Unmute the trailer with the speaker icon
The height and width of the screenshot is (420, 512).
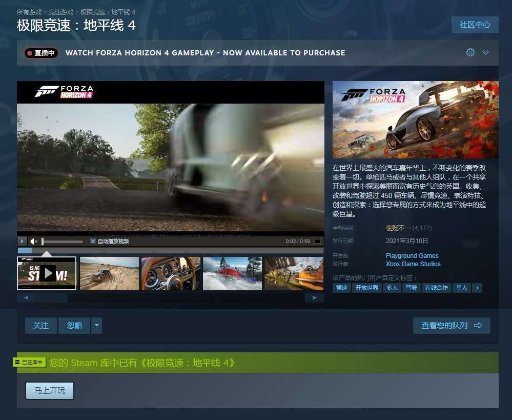(34, 241)
